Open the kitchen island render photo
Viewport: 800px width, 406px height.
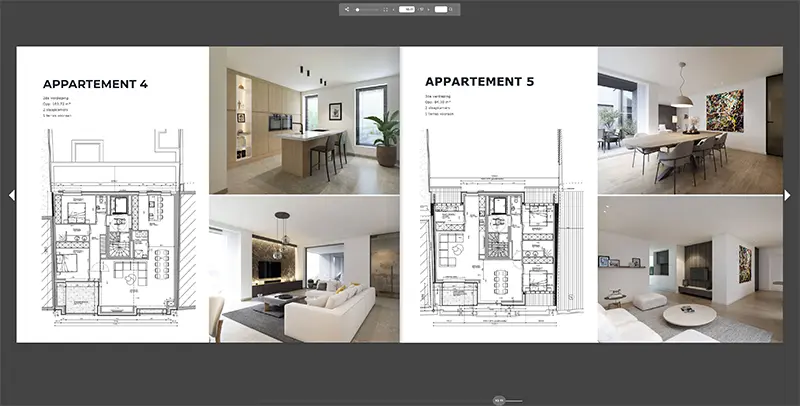[x=304, y=120]
